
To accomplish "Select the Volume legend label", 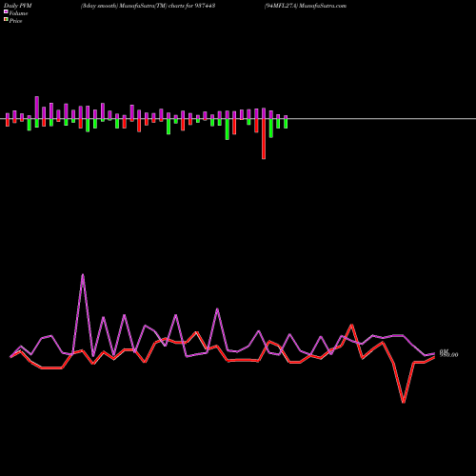I will [18, 13].
